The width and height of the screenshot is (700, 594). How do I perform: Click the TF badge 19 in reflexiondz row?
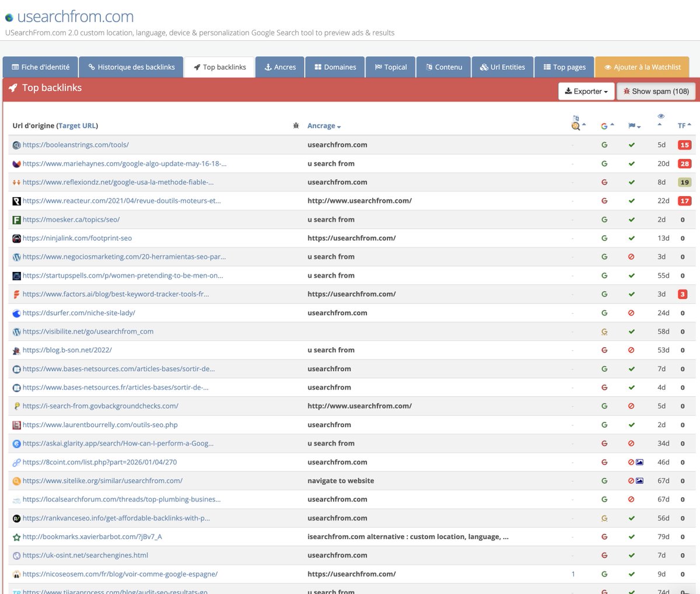[684, 182]
